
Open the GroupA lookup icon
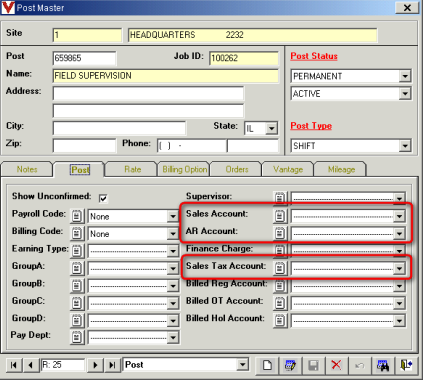tap(77, 268)
